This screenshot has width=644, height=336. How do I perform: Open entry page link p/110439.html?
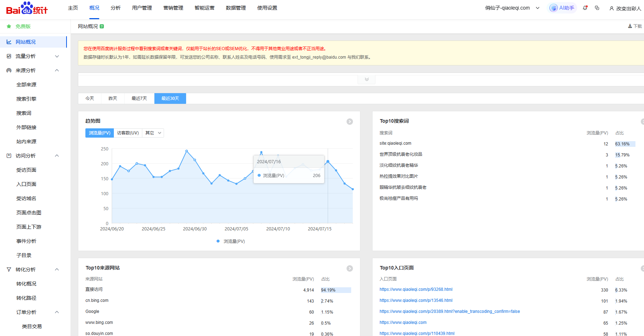pos(417,334)
